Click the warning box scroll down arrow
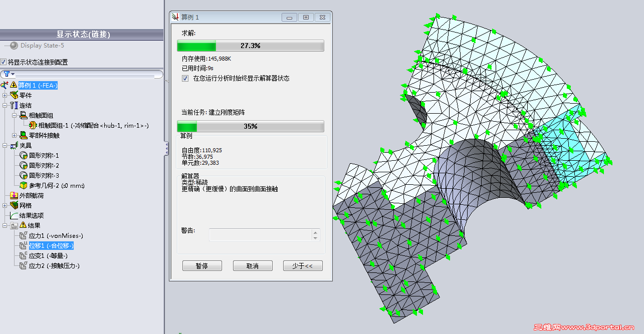The width and height of the screenshot is (644, 334). pyautogui.click(x=315, y=238)
